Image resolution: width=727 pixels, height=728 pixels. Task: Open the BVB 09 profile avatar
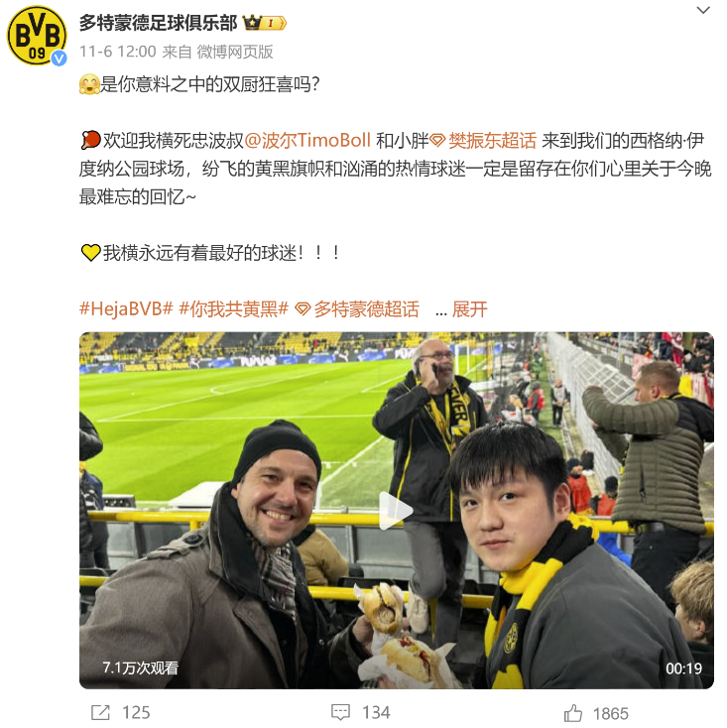tap(37, 36)
